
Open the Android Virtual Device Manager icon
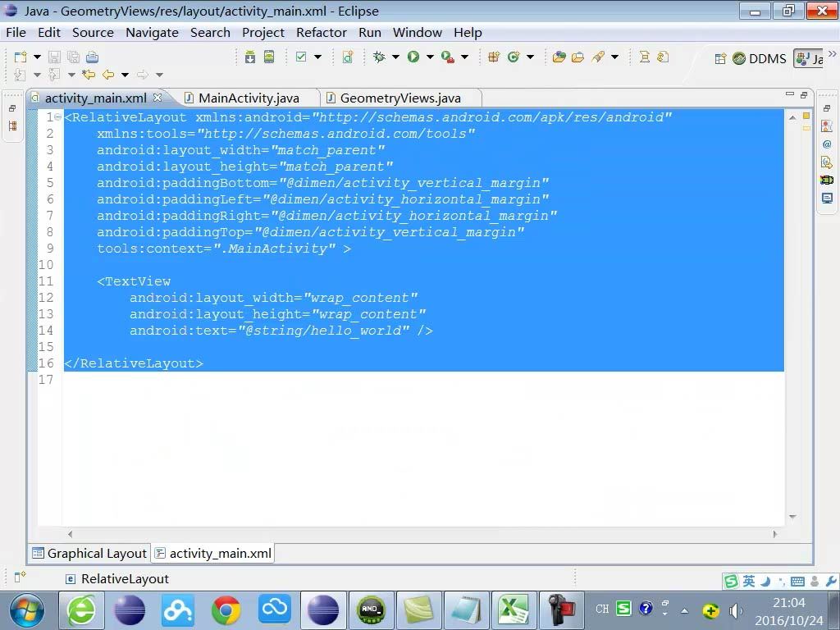tap(269, 57)
